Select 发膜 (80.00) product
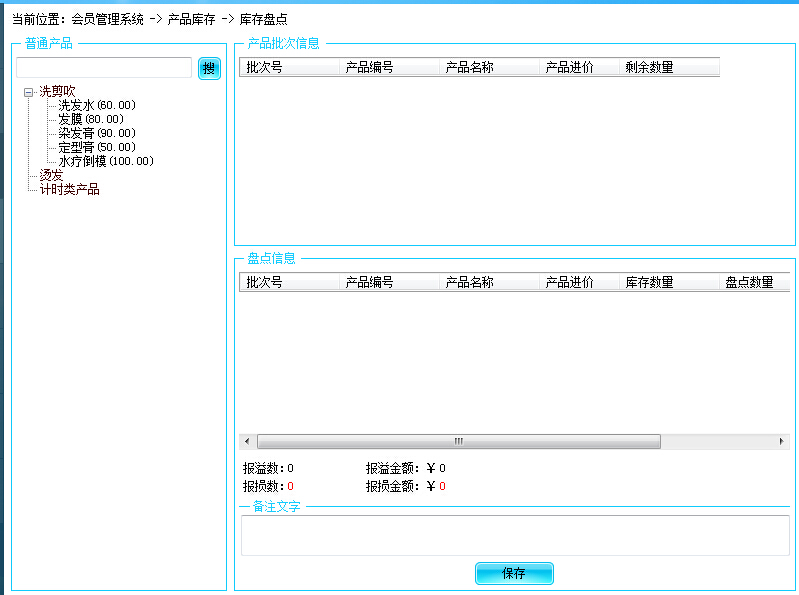 click(x=90, y=119)
